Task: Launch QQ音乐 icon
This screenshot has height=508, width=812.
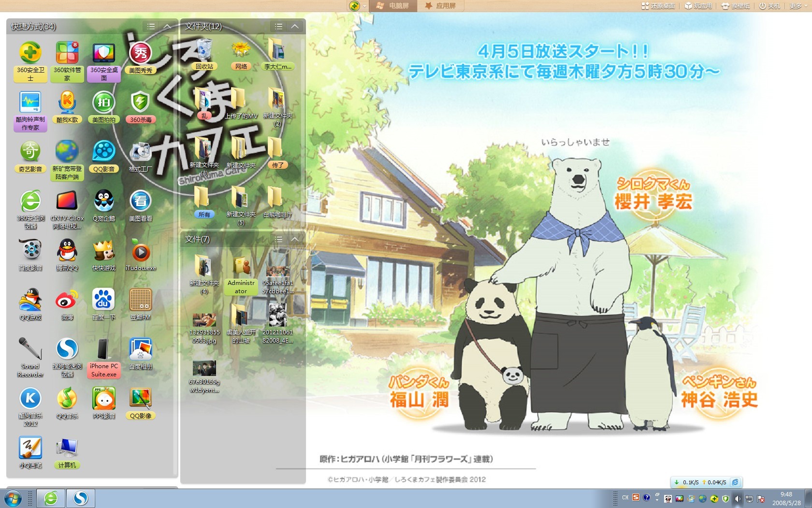Action: (67, 403)
